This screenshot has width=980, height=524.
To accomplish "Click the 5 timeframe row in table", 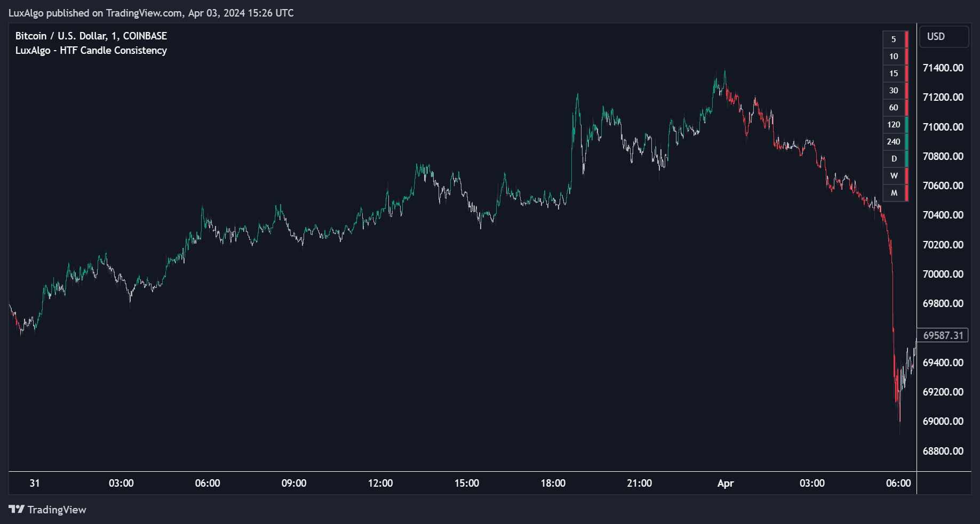I will click(x=894, y=39).
